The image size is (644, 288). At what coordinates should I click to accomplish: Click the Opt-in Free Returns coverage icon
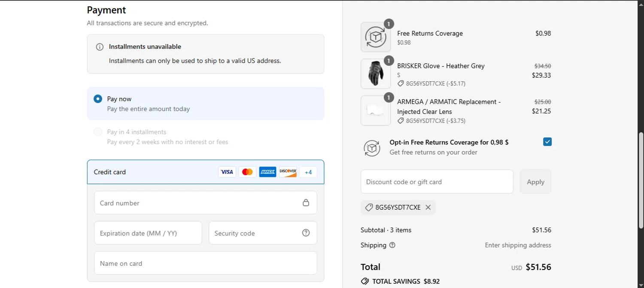click(x=372, y=148)
